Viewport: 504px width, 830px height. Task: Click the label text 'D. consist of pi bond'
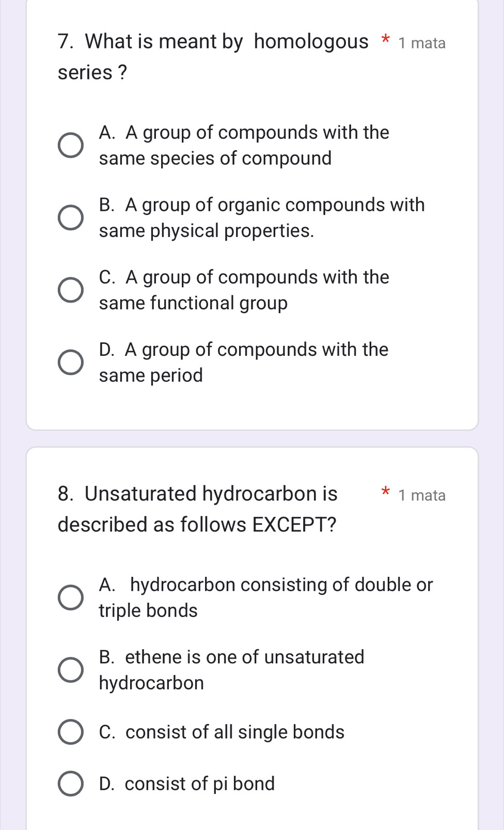pyautogui.click(x=187, y=784)
